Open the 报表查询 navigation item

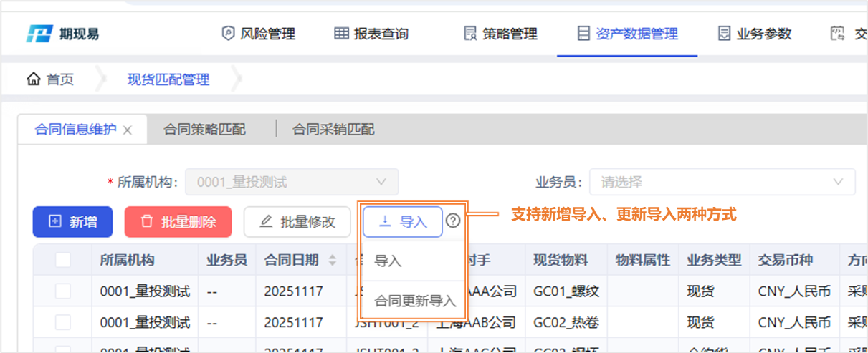tap(371, 34)
